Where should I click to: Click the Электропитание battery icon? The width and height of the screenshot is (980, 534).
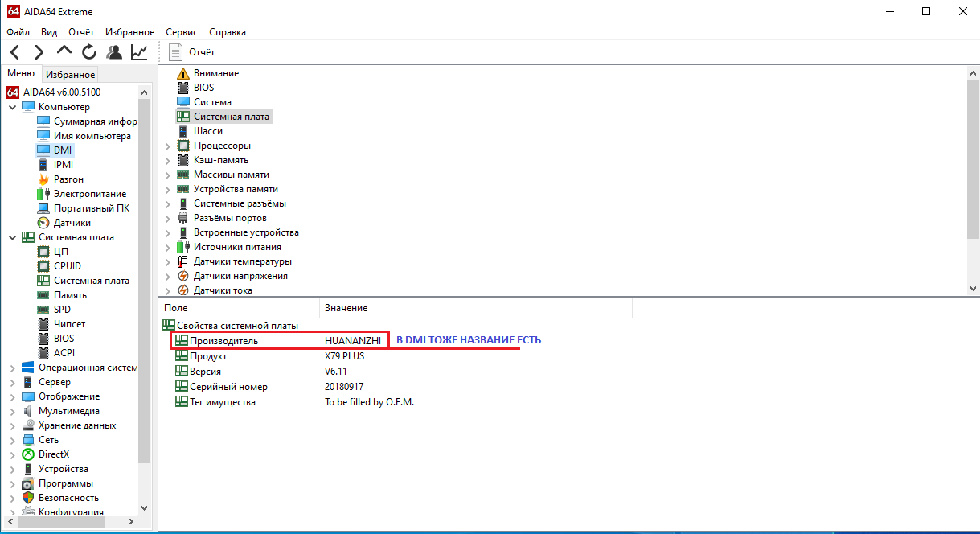pyautogui.click(x=43, y=194)
